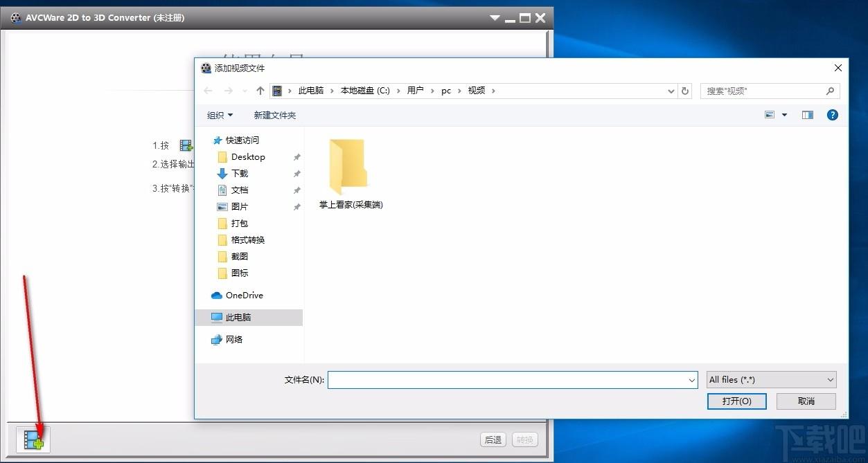Select the 掌上看家(采集端) folder
This screenshot has height=463, width=868.
351,174
